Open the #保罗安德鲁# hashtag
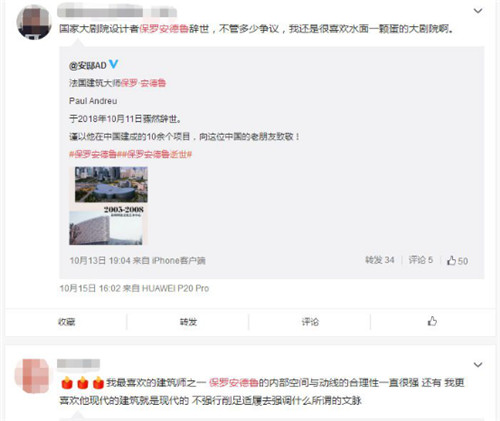Screen dimensions: 500x421 pyautogui.click(x=93, y=154)
